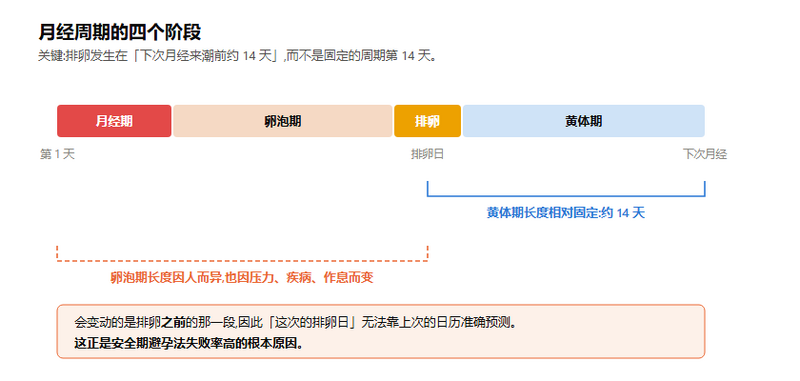Click the title 月经周期的四个阶段

(x=120, y=33)
